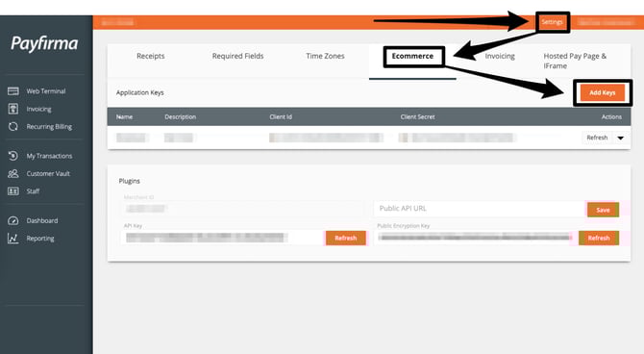Click the Name column header
644x354 pixels.
(x=124, y=116)
